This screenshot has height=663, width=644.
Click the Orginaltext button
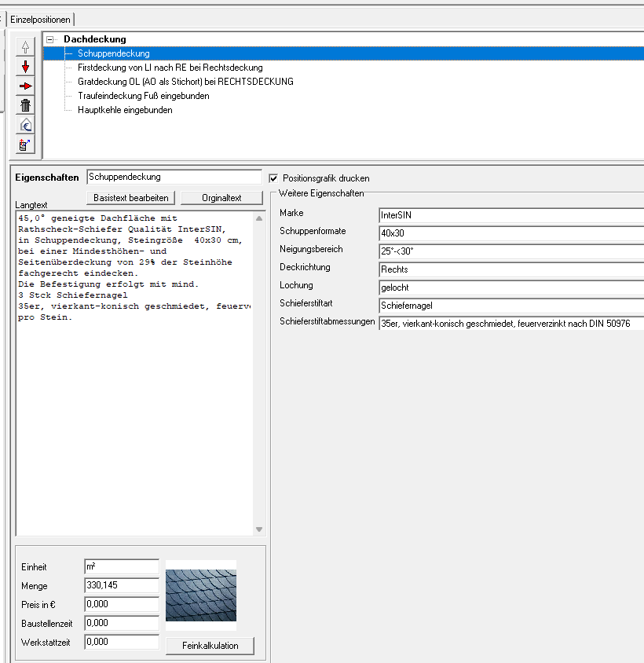(x=221, y=198)
